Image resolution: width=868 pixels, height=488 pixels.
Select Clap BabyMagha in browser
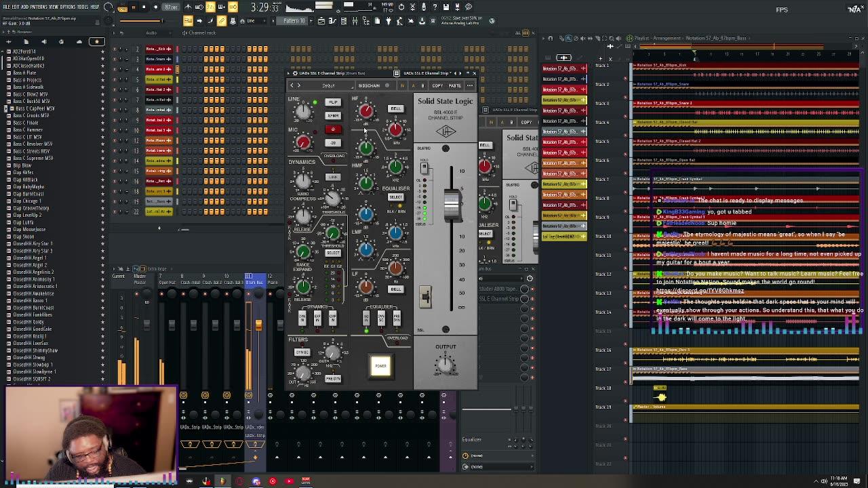(28, 186)
